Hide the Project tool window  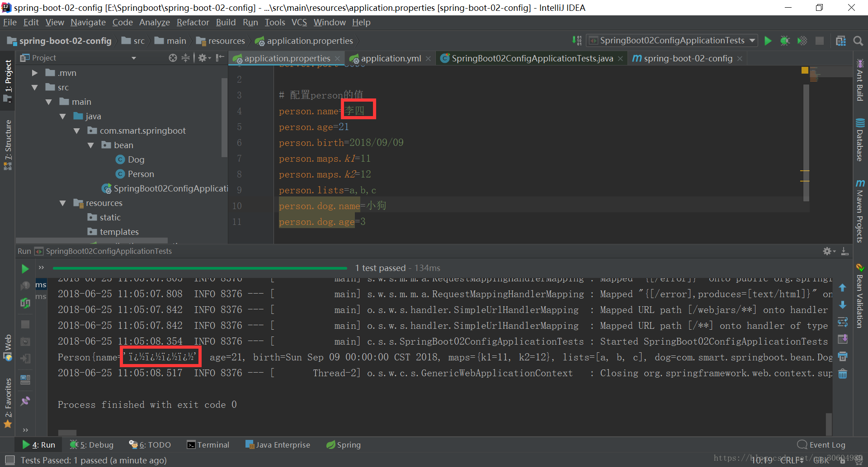(x=220, y=58)
